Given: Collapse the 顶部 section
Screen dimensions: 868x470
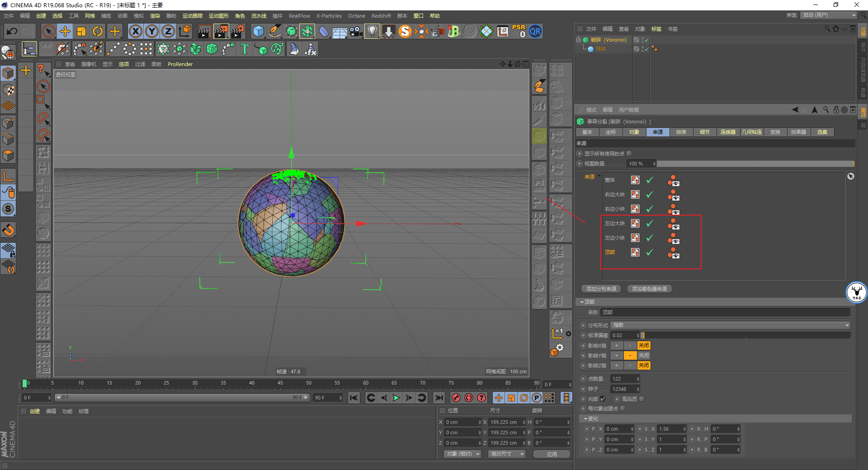Looking at the screenshot, I should pos(582,302).
